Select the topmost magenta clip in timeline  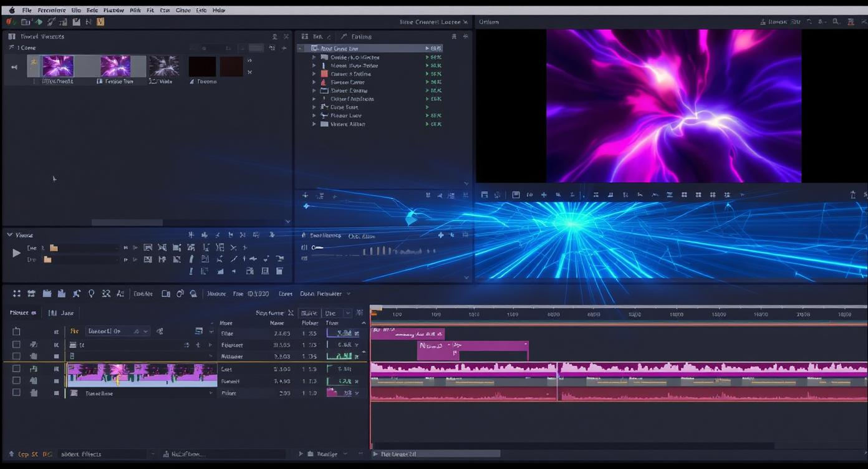click(408, 334)
